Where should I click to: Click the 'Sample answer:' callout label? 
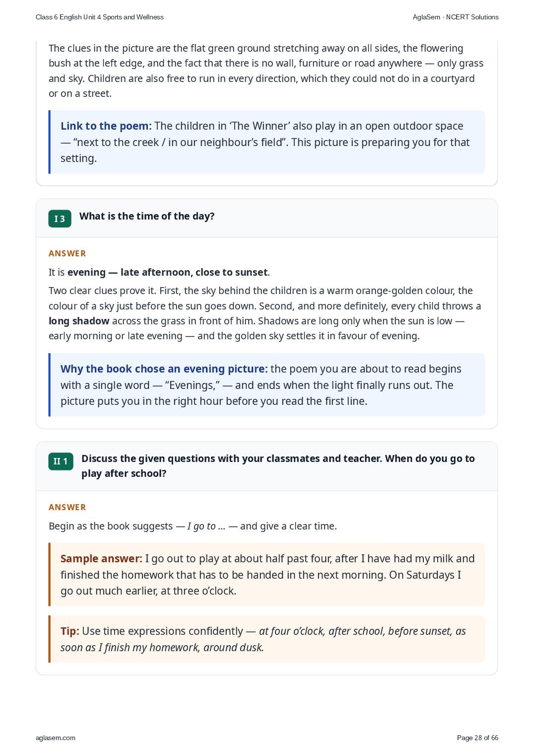(x=101, y=559)
